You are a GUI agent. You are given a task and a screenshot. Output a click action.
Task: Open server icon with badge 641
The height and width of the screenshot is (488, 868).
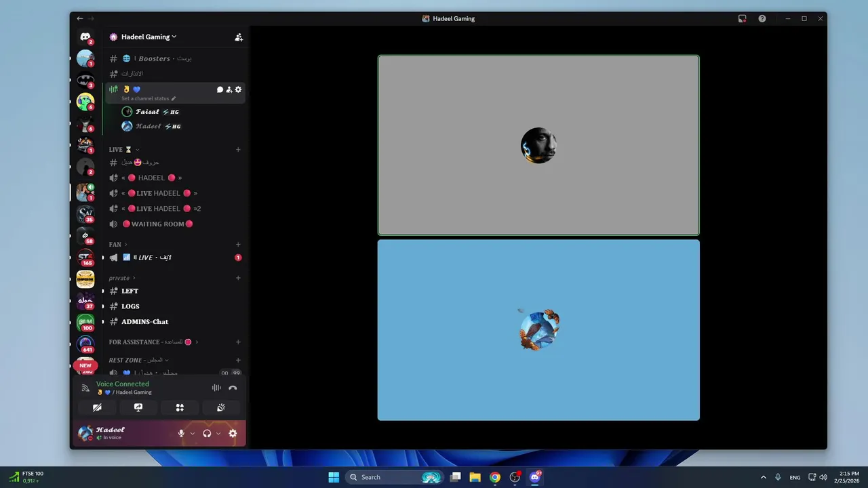click(x=85, y=344)
